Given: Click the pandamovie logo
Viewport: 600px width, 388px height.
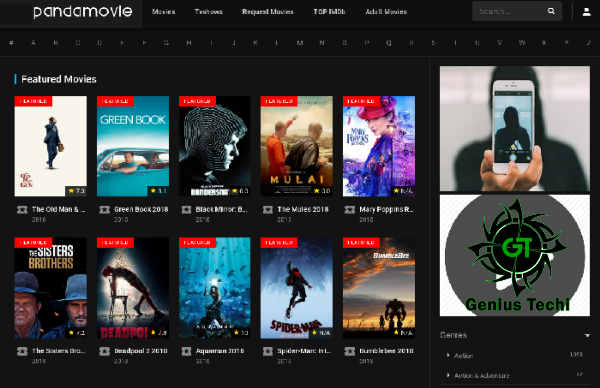Looking at the screenshot, I should point(83,11).
